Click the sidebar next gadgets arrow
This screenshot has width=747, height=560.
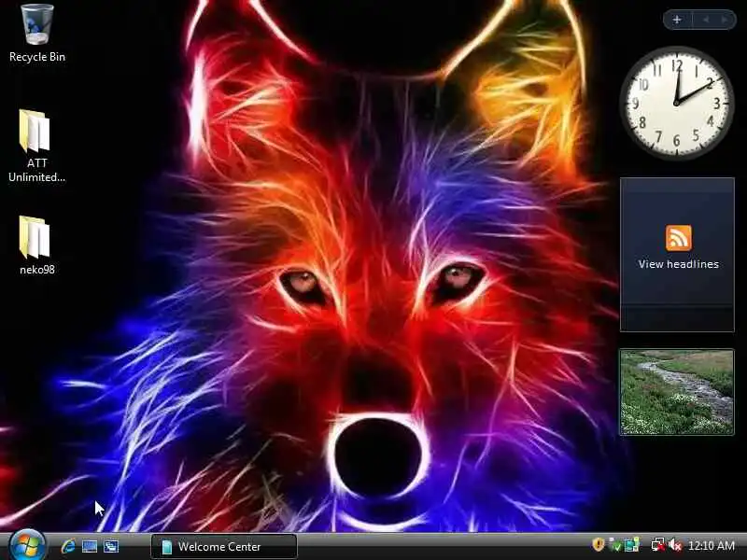pos(725,20)
